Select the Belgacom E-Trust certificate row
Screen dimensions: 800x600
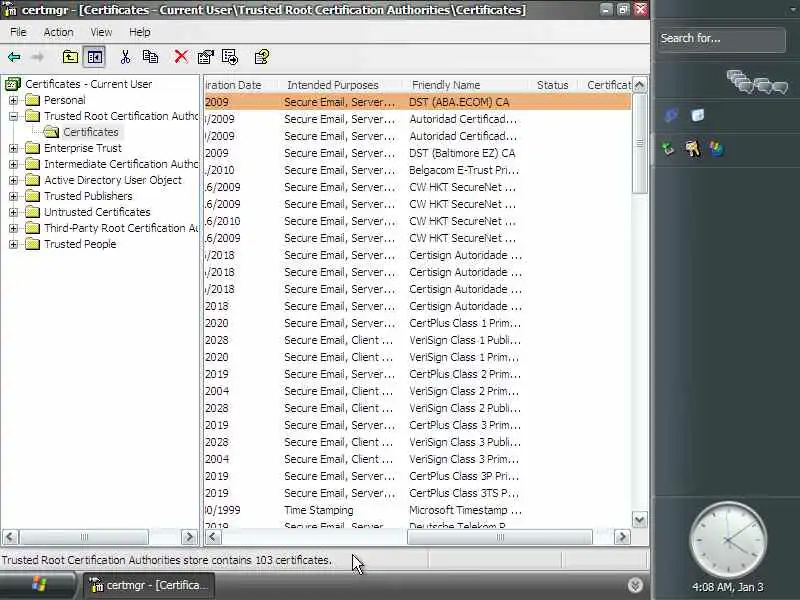click(417, 170)
